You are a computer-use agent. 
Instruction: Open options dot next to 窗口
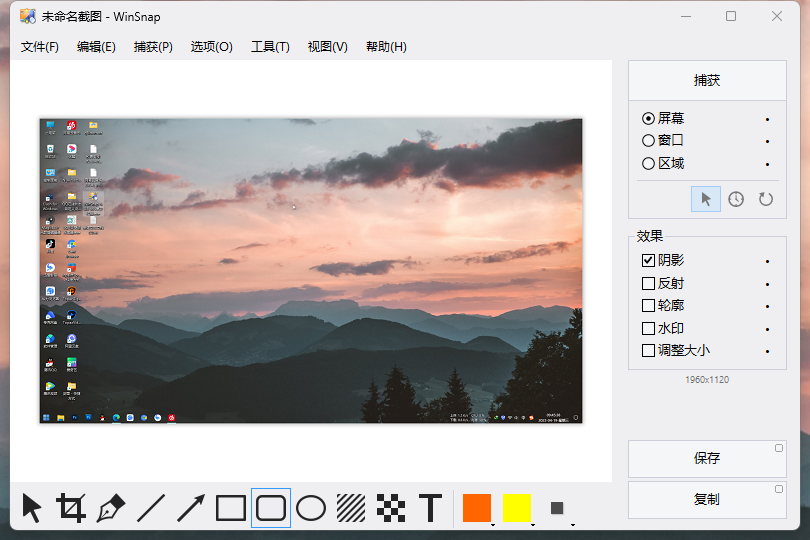click(768, 142)
